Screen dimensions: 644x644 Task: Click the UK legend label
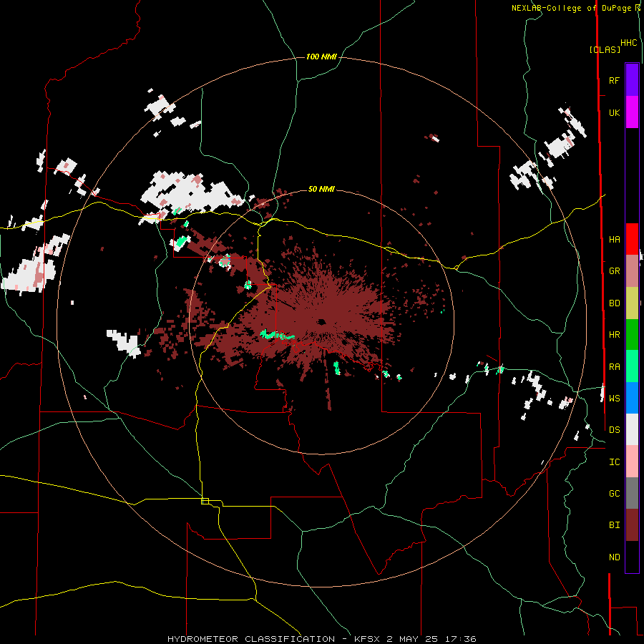click(x=614, y=112)
